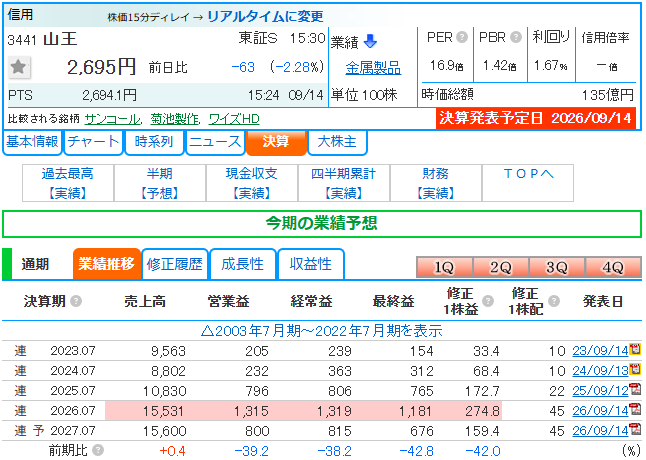Jump to 財務【実績】 section
This screenshot has height=460, width=646.
pyautogui.click(x=435, y=183)
